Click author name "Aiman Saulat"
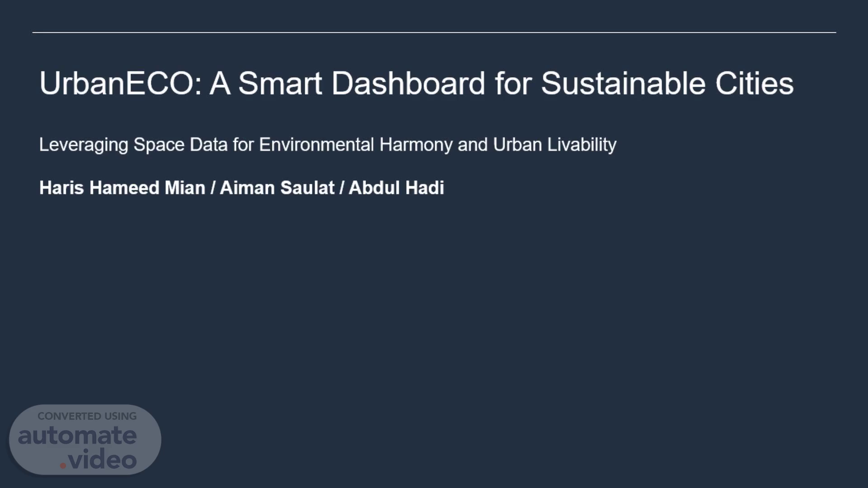 coord(277,188)
